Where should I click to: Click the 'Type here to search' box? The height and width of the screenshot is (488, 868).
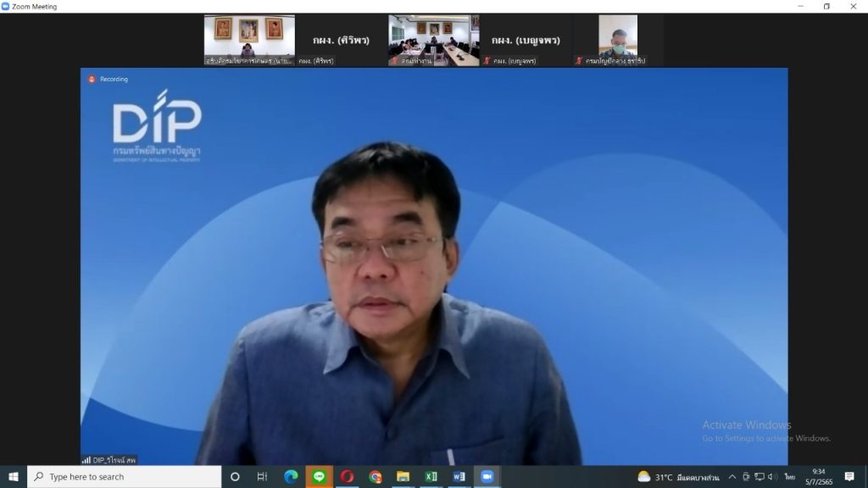click(x=124, y=476)
